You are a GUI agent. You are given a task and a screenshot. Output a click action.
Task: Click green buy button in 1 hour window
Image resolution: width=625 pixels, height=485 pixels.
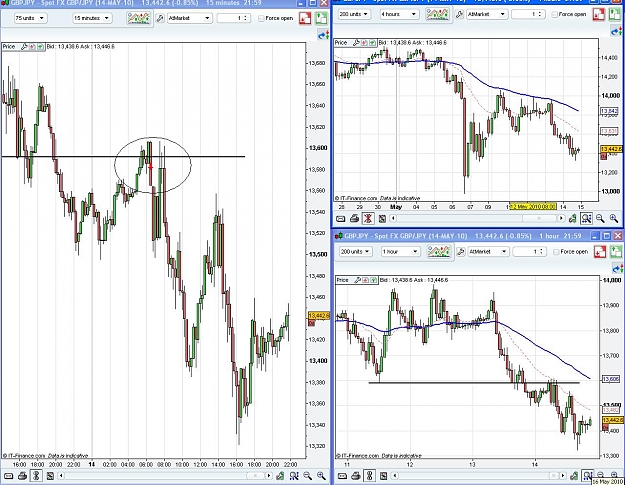pos(616,252)
